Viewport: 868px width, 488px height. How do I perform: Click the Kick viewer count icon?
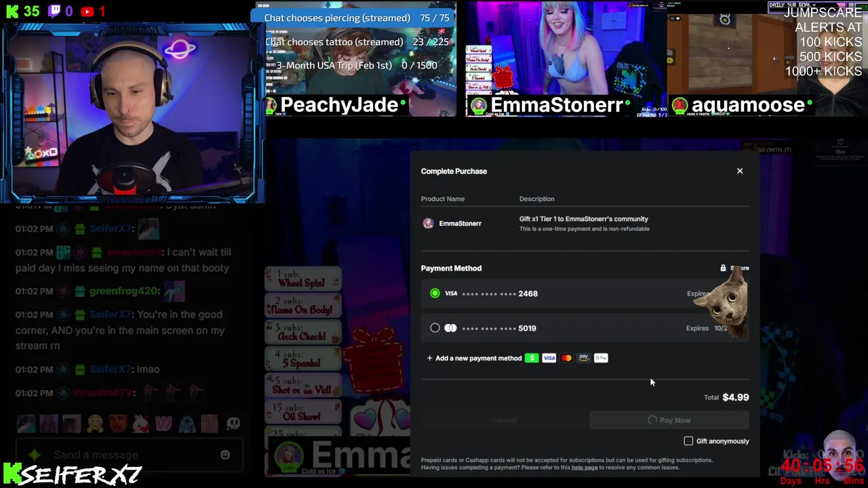(x=12, y=12)
